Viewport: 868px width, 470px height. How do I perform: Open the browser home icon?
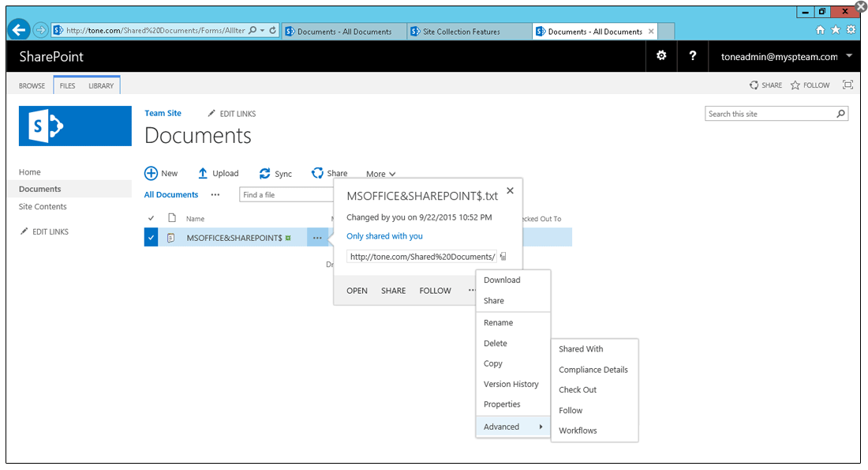point(821,30)
